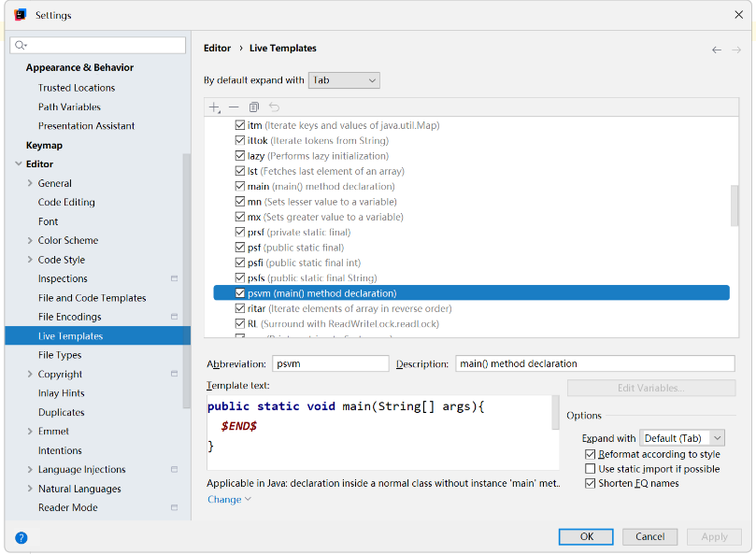Open the default expand with Tab dropdown
Screen dimensions: 756x554
(x=344, y=80)
